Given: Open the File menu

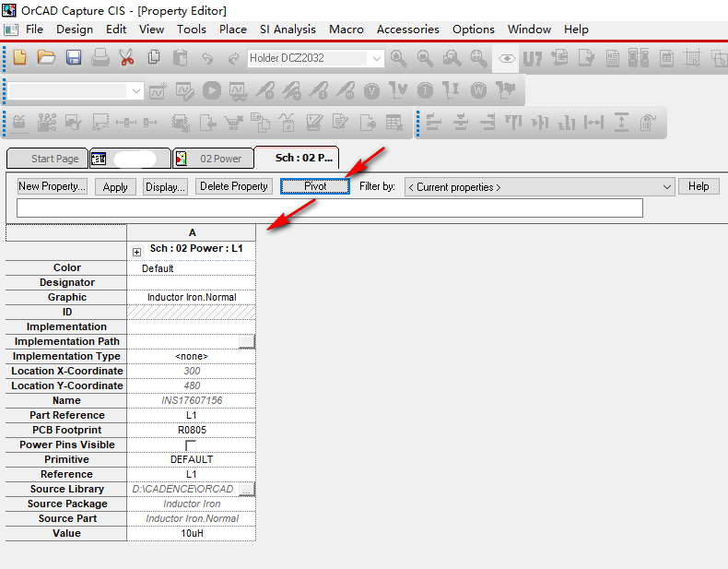Looking at the screenshot, I should [x=34, y=30].
